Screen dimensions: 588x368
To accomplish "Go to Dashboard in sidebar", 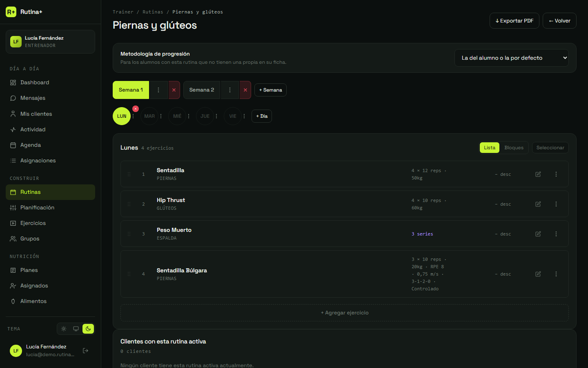I will (x=50, y=83).
